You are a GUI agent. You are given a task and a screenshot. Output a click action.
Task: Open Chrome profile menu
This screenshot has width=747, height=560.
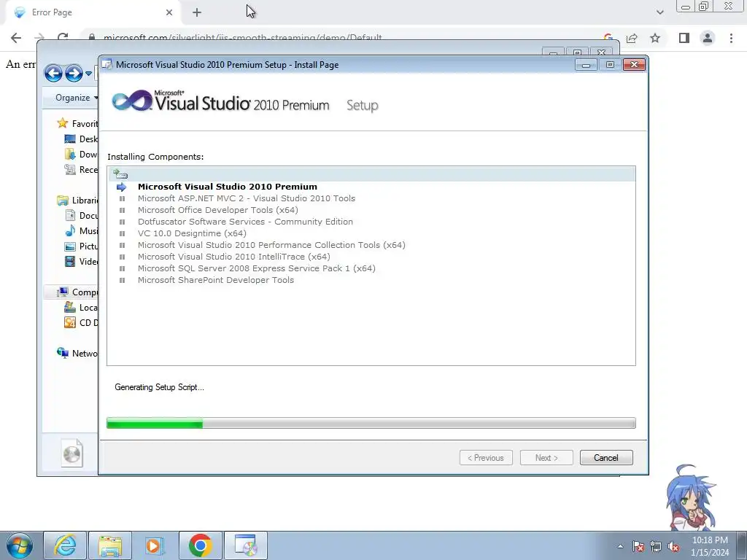click(x=708, y=38)
